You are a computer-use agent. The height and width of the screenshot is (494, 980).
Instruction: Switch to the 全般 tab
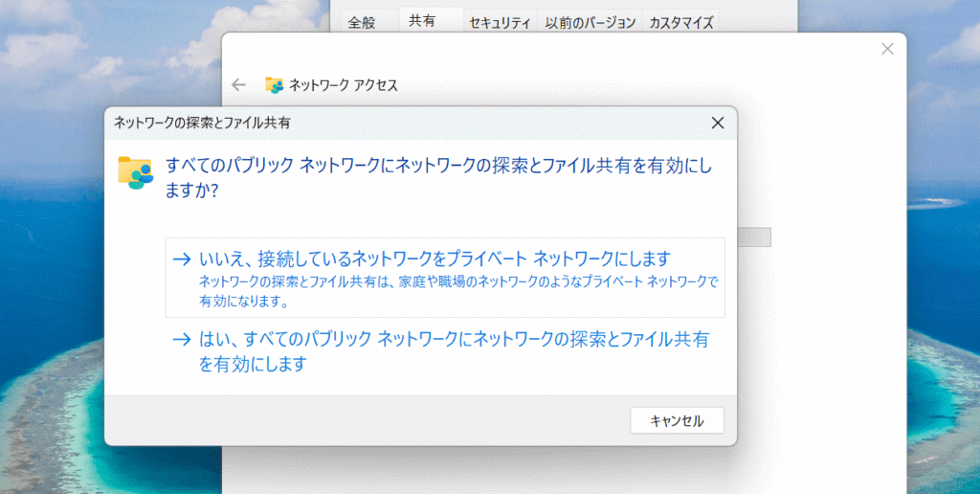[363, 22]
